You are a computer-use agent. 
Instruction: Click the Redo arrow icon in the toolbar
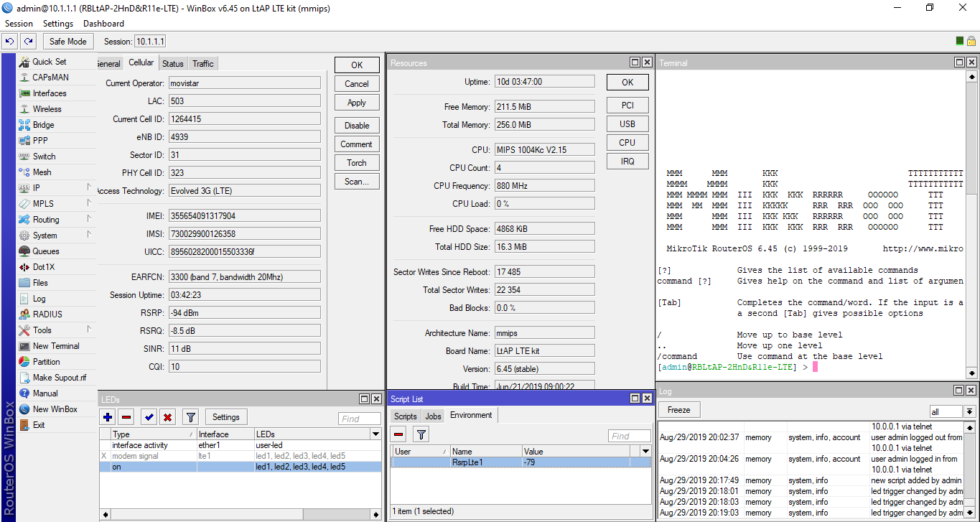[x=27, y=41]
